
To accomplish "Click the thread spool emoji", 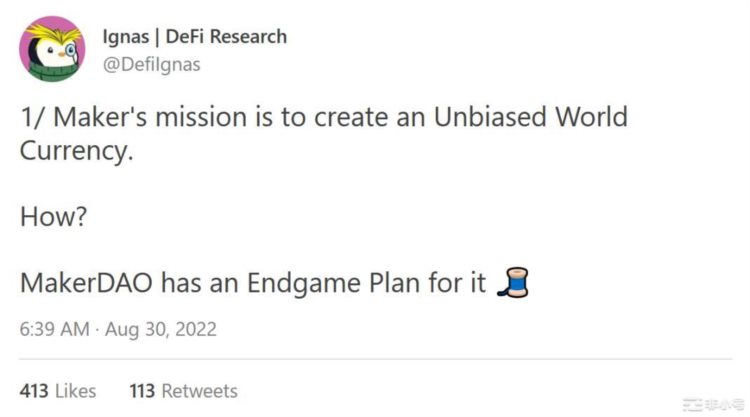I will [512, 283].
